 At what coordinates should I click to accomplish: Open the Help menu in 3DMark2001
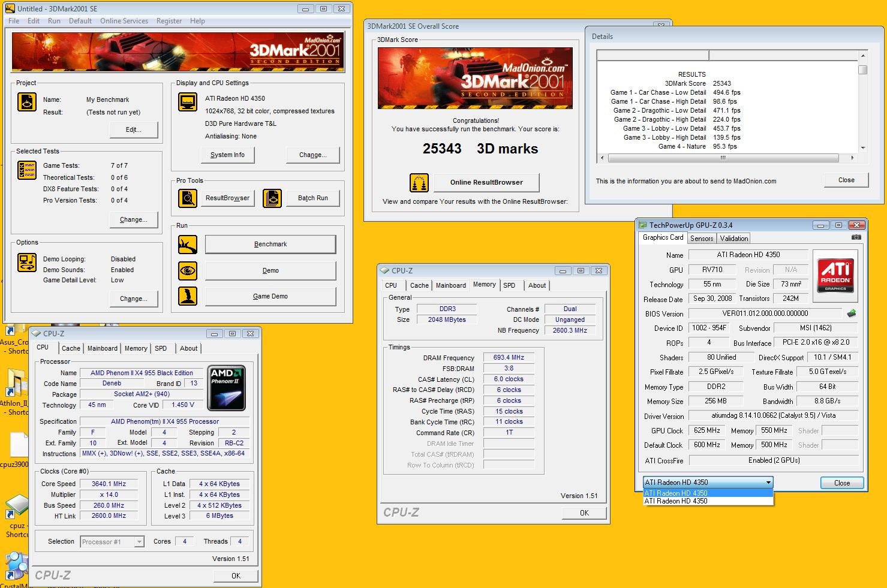tap(197, 21)
